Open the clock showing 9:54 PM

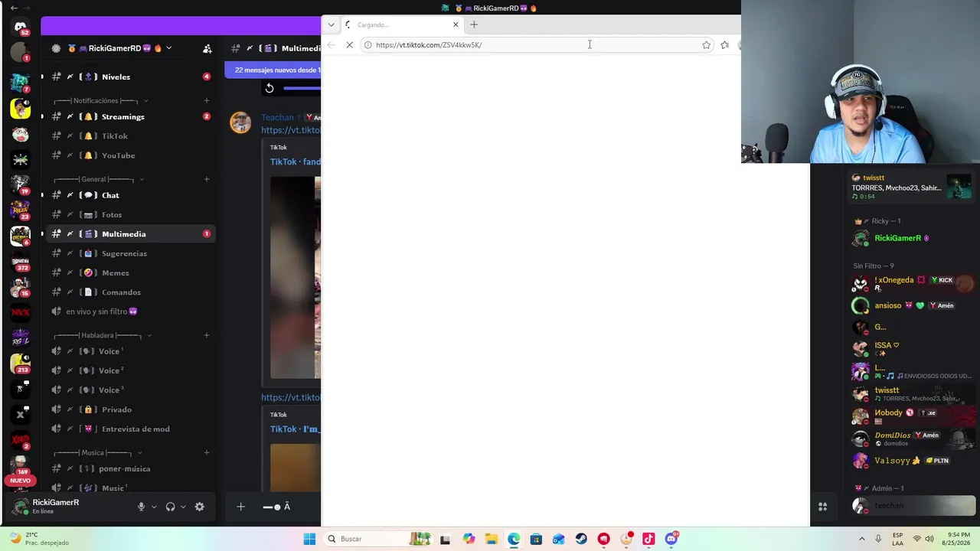coord(957,539)
